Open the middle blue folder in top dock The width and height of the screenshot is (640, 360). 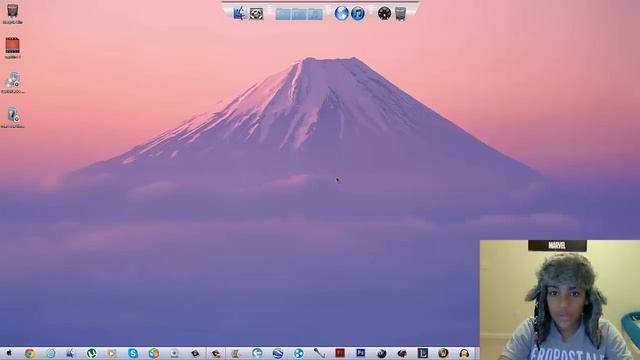coord(299,14)
